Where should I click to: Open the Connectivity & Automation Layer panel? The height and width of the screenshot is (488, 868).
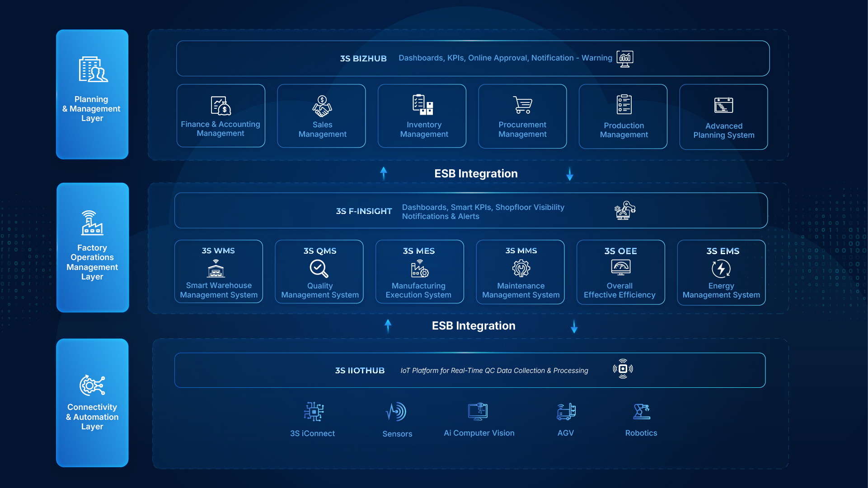(92, 403)
